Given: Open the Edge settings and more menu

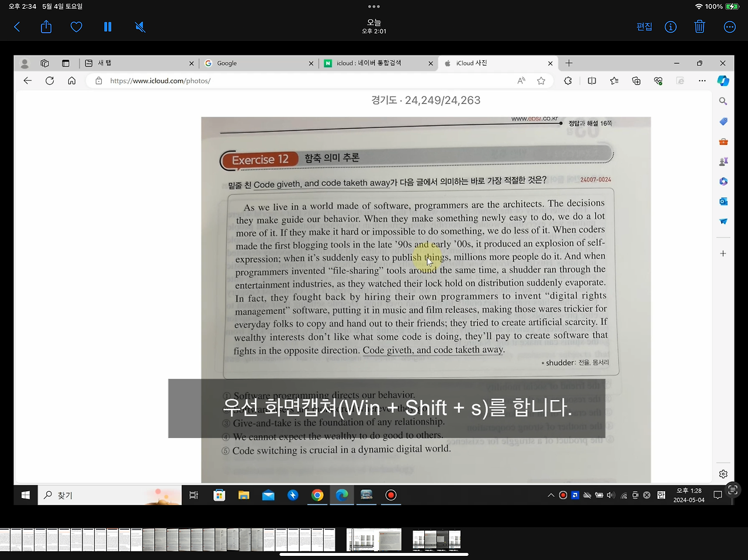Looking at the screenshot, I should (x=702, y=81).
